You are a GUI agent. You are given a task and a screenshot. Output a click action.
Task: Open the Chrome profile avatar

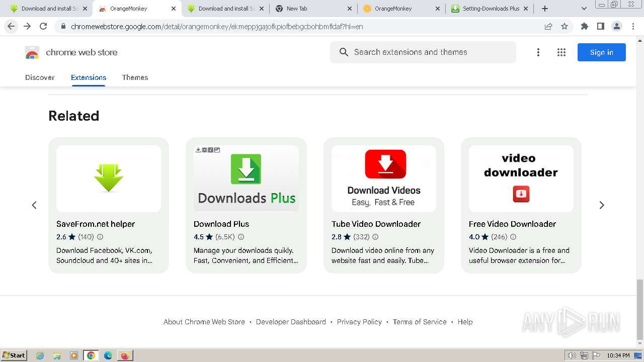[x=616, y=26]
